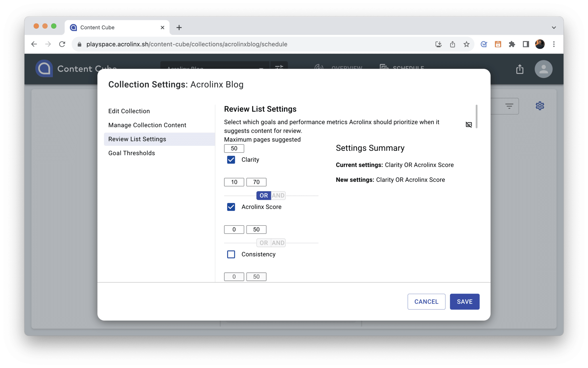Click Edit Collection in left sidebar
The width and height of the screenshot is (588, 368).
point(129,111)
